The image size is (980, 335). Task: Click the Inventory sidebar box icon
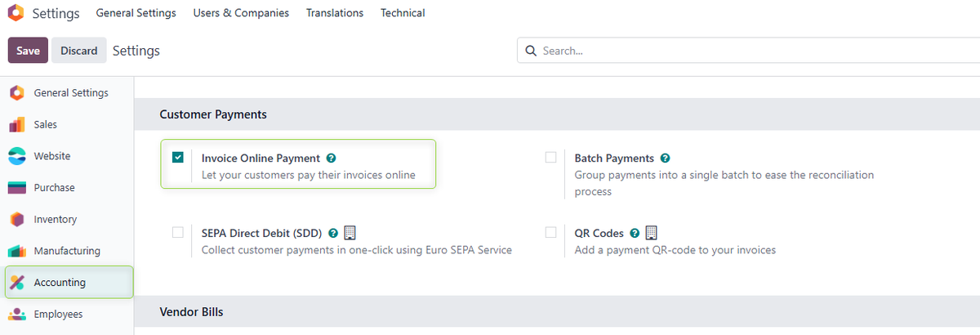tap(17, 219)
